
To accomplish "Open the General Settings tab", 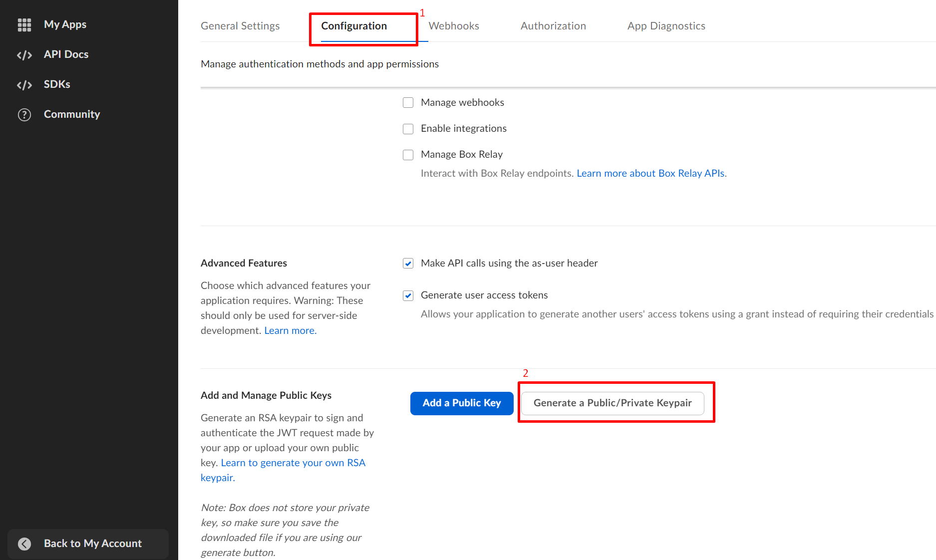I will coord(240,26).
